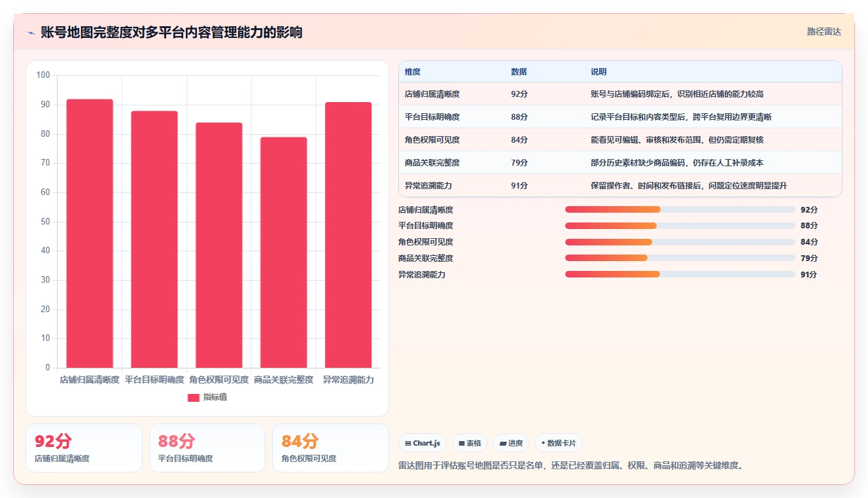
Task: Click description about 账号与店铺编码绑定后
Action: (x=677, y=94)
